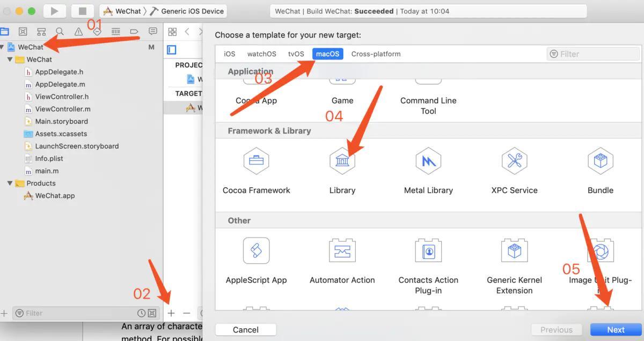Select ViewController.m in the navigator

62,109
